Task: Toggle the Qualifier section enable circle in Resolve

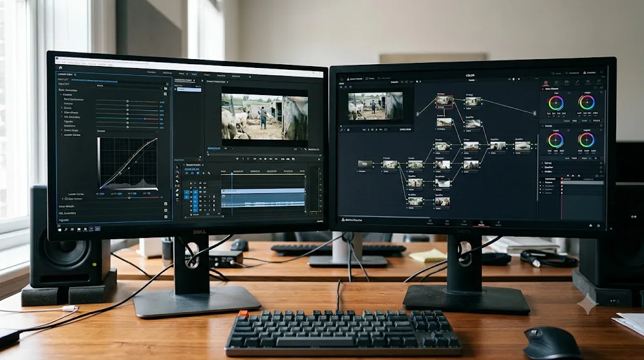Action: coord(601,167)
